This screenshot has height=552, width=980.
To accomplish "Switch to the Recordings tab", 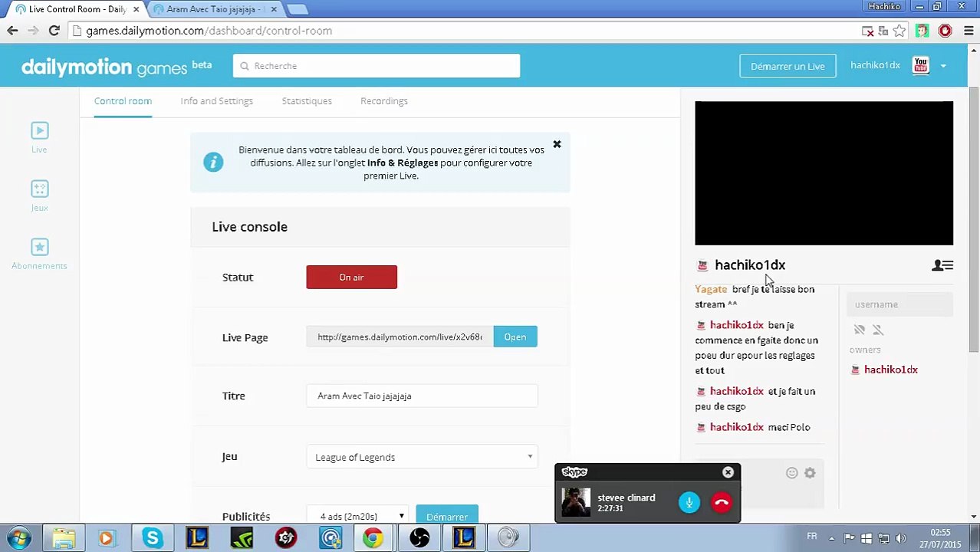I will click(x=384, y=101).
